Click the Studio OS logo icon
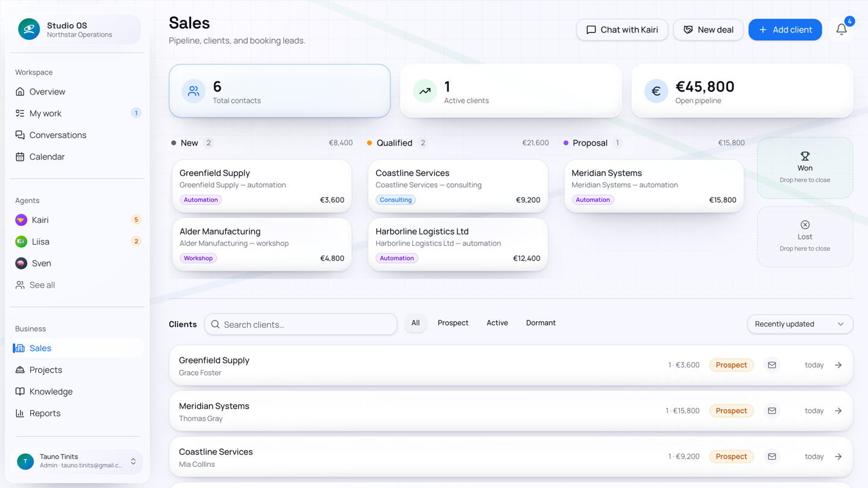 (x=29, y=29)
